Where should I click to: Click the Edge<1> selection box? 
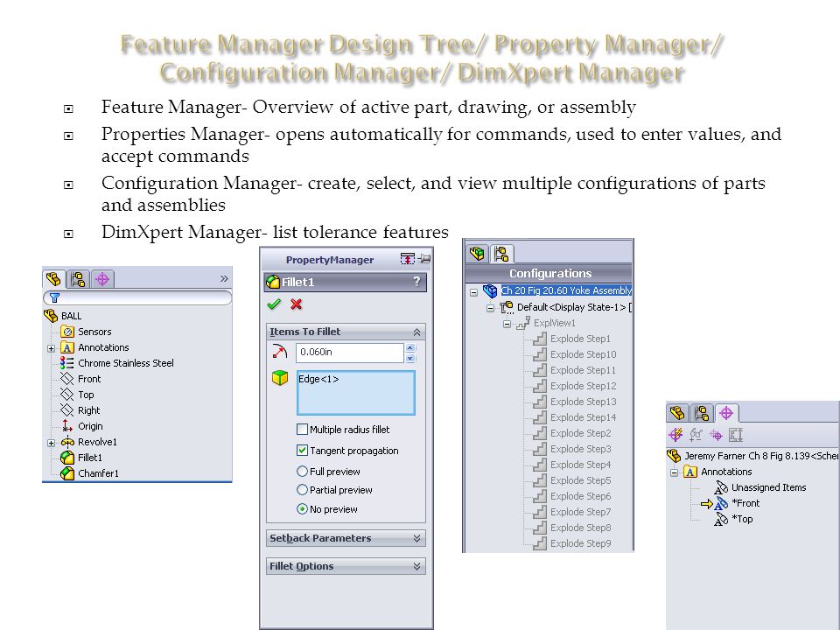(x=356, y=393)
